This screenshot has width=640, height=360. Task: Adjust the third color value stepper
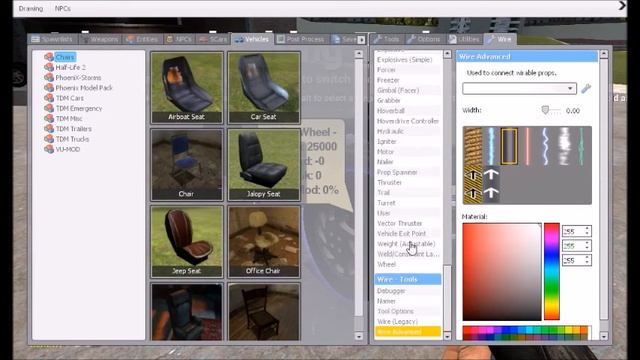(587, 260)
